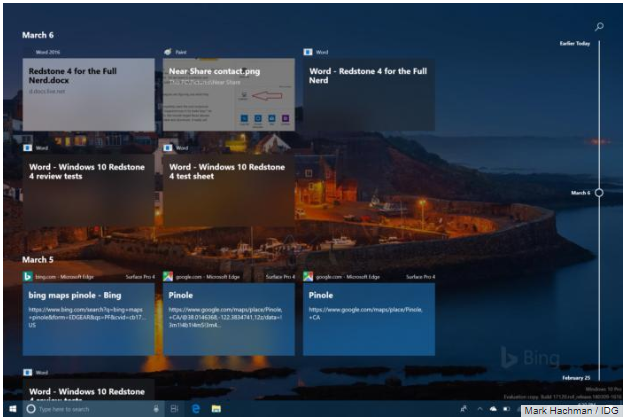
Task: Click Word icon above Redstone 4 Full Nerd card
Action: pyautogui.click(x=308, y=52)
